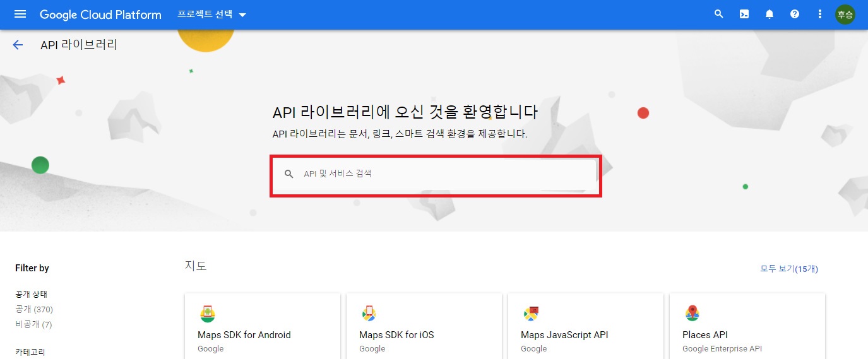Click the welcome heading API 라이브러리에 오신 것을 환영합니다
868x359 pixels.
[x=405, y=112]
